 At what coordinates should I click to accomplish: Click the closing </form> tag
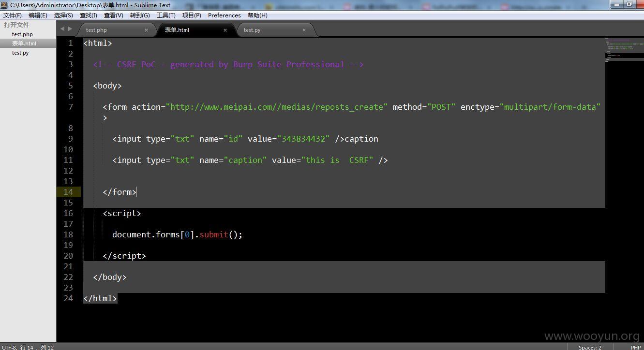tap(120, 192)
